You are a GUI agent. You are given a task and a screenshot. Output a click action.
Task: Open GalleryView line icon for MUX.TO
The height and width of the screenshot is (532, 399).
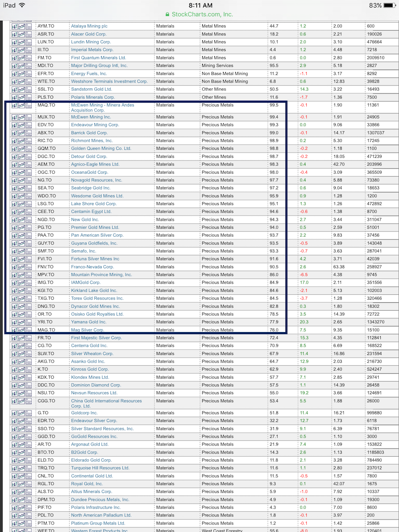pyautogui.click(x=21, y=117)
